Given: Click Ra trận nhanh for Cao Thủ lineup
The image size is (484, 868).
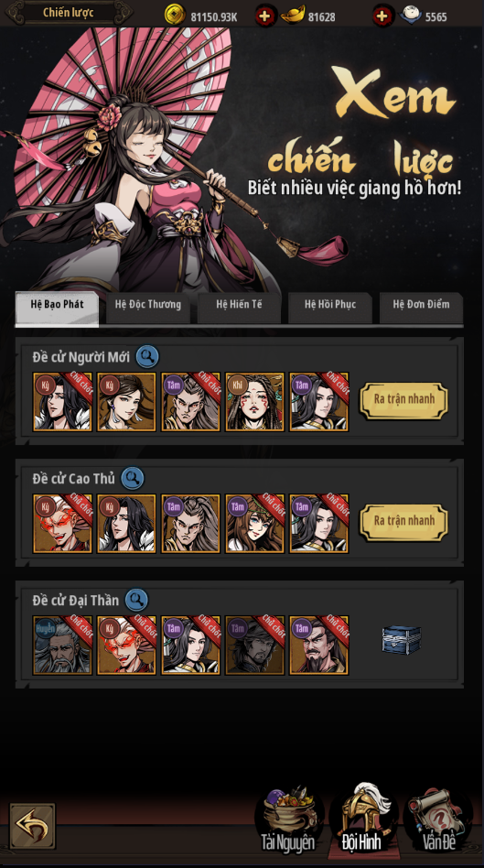Looking at the screenshot, I should tap(403, 522).
